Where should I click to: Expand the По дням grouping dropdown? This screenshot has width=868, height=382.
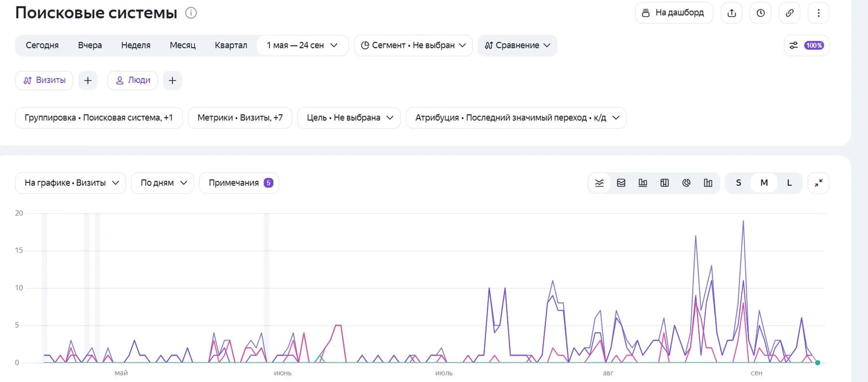163,183
